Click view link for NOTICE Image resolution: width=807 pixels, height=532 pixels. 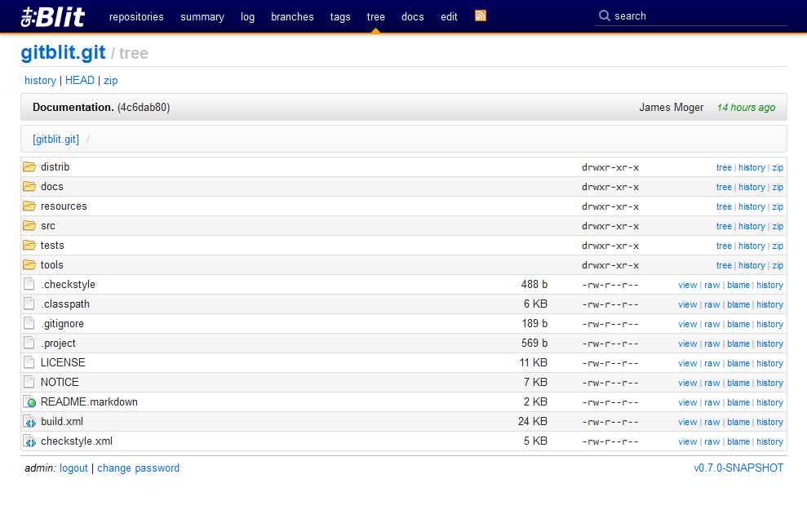pos(688,383)
